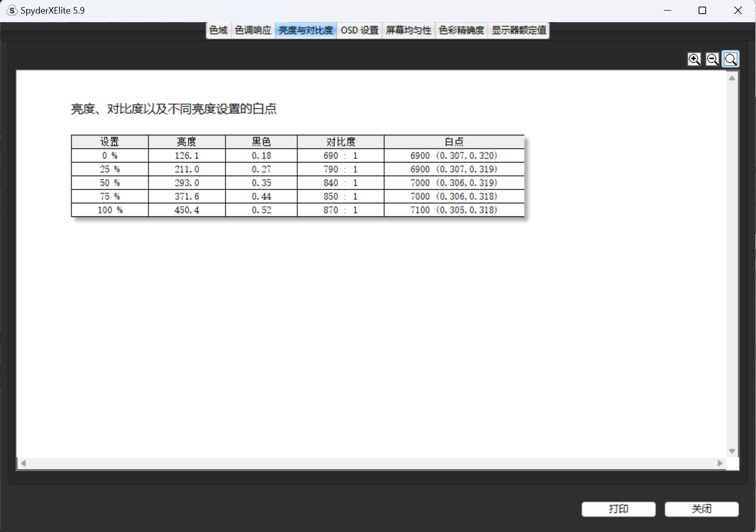The image size is (756, 532).
Task: Click brightness value 371.6
Action: [x=187, y=196]
